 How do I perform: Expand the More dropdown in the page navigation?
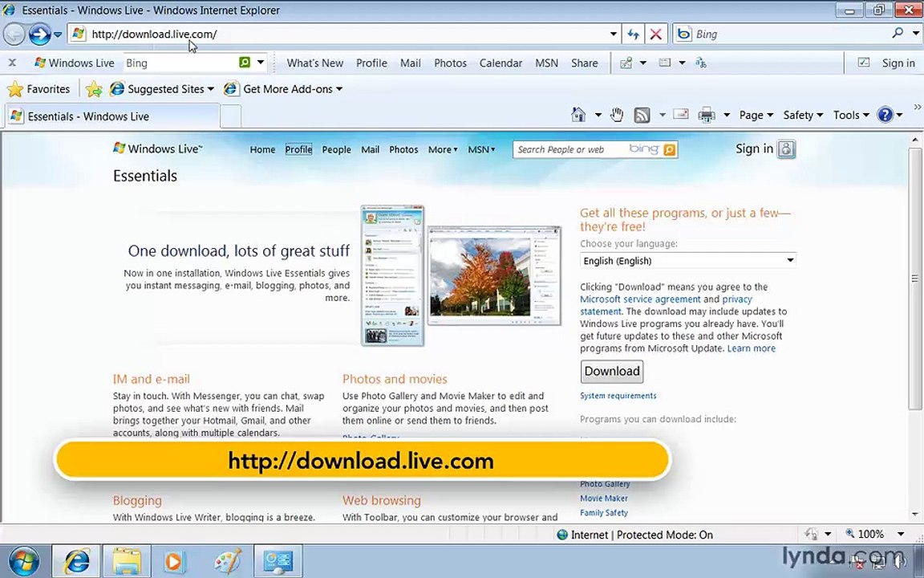[443, 150]
